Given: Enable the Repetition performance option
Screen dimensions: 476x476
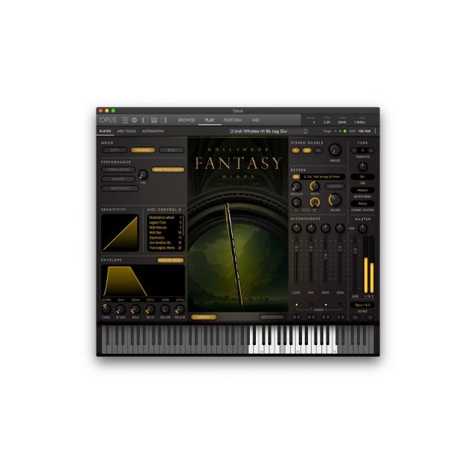Looking at the screenshot, I should (x=120, y=188).
